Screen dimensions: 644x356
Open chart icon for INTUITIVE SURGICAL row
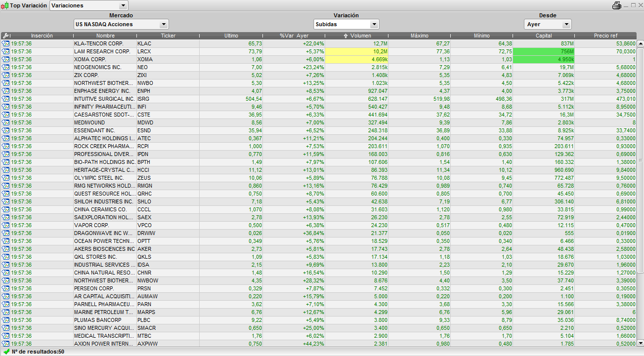click(5, 99)
